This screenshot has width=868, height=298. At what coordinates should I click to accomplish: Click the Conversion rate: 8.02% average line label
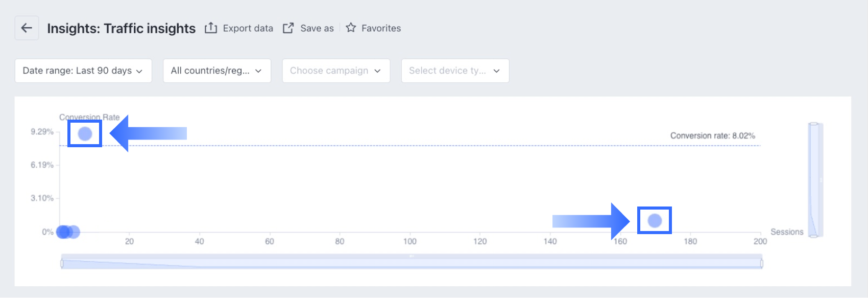click(x=712, y=135)
